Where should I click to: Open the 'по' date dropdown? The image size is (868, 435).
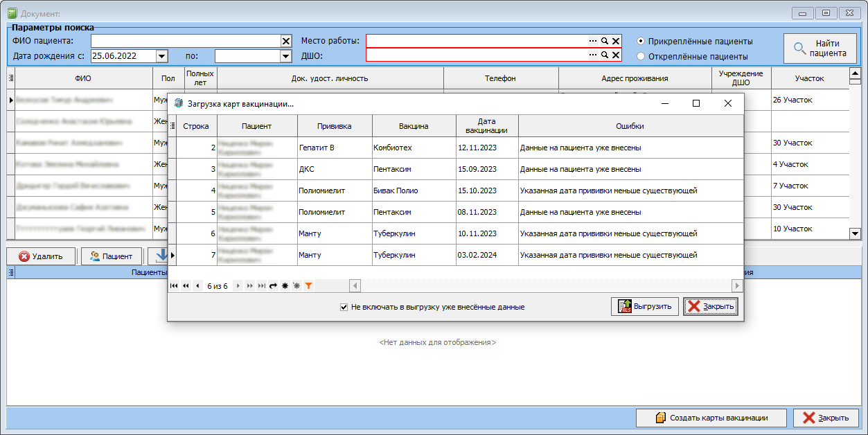[285, 56]
